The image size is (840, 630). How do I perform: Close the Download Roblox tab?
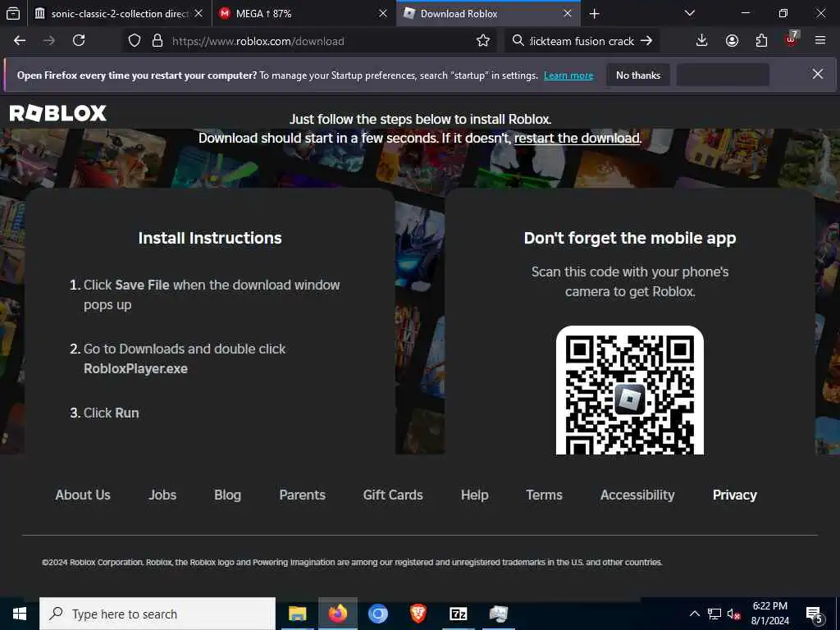coord(568,13)
